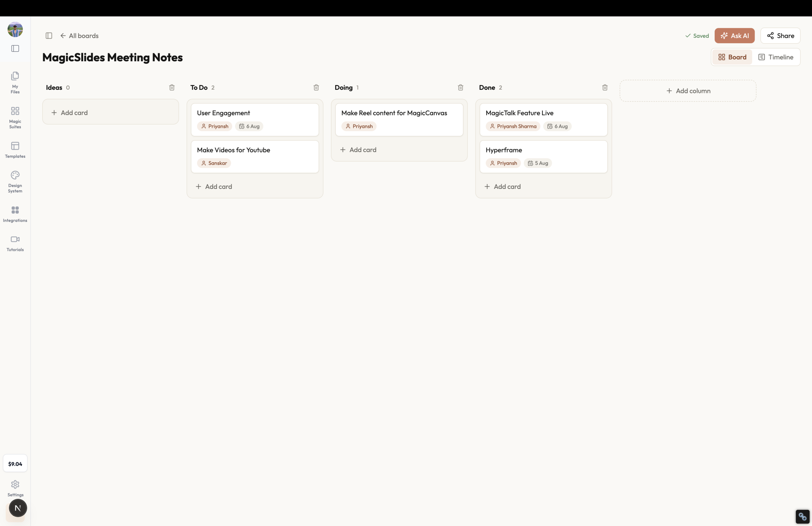The height and width of the screenshot is (526, 812).
Task: Click the Doing column heading
Action: point(344,87)
